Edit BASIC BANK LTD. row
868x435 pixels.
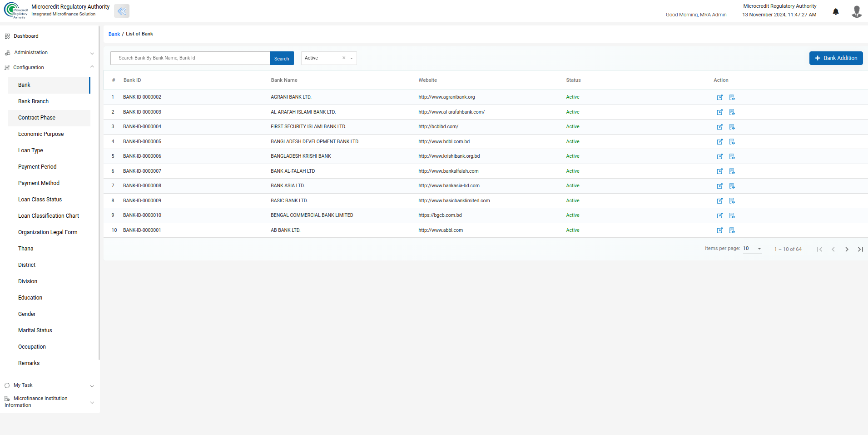click(x=720, y=201)
